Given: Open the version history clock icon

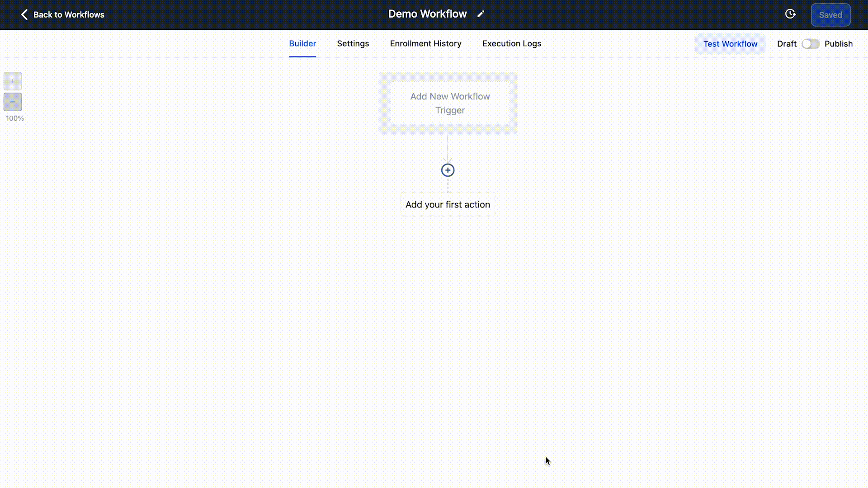Looking at the screenshot, I should click(x=790, y=14).
